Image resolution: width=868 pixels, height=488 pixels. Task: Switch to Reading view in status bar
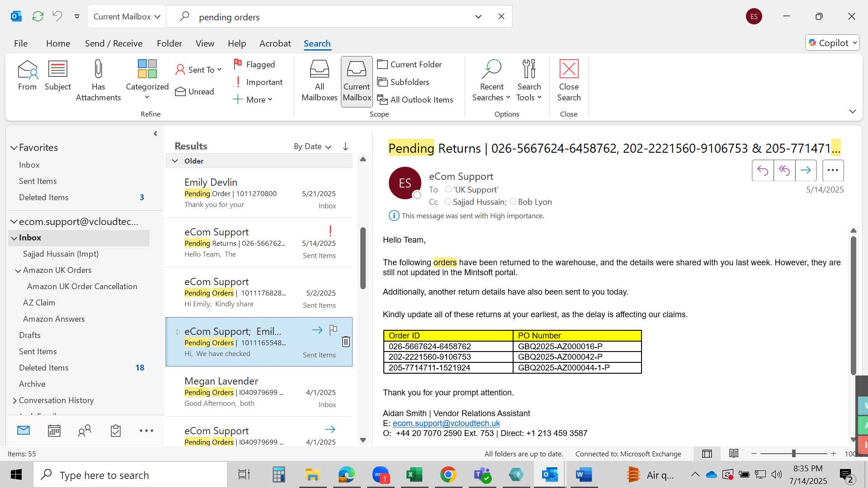734,454
